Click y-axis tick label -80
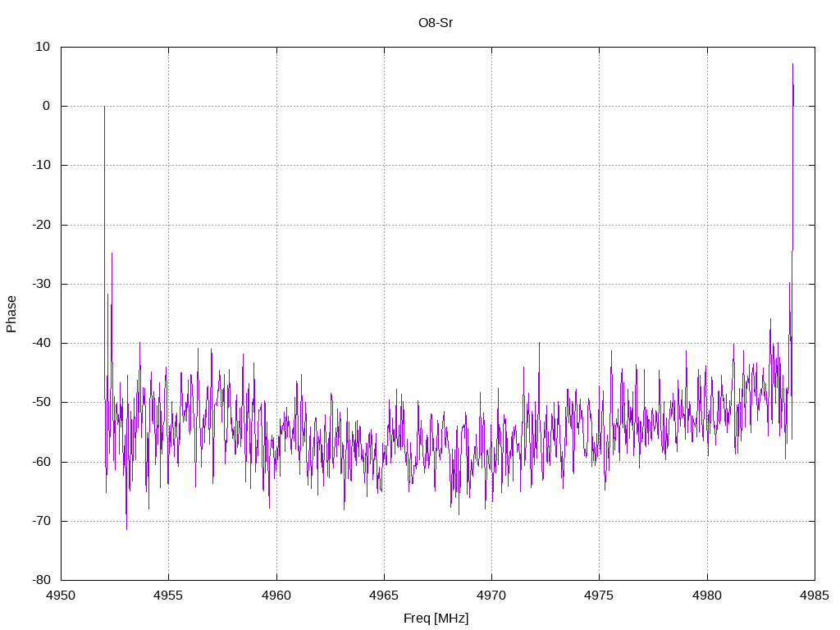Screen dimensions: 840x630 pos(41,580)
